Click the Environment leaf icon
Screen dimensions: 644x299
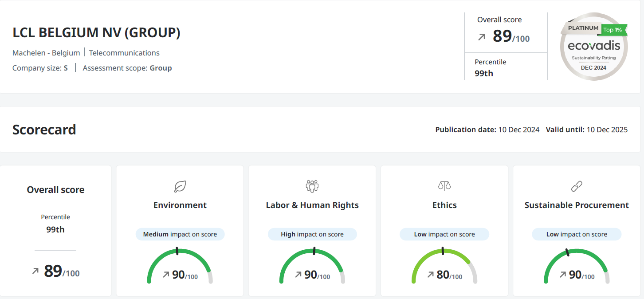(180, 186)
